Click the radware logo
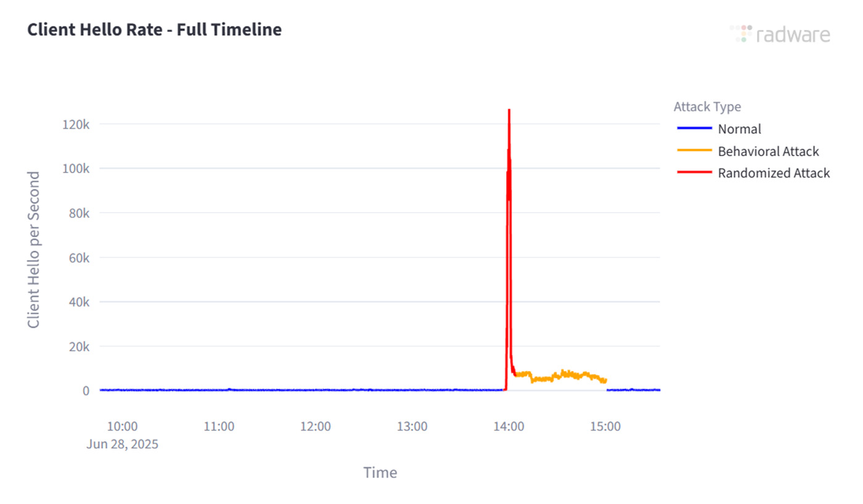This screenshot has height=504, width=863. (x=780, y=34)
